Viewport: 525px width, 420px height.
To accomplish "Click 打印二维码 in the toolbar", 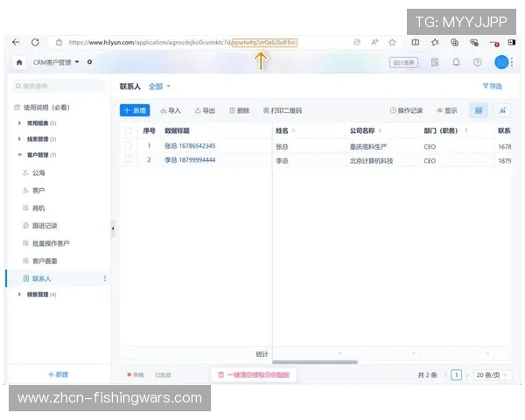I will click(283, 110).
